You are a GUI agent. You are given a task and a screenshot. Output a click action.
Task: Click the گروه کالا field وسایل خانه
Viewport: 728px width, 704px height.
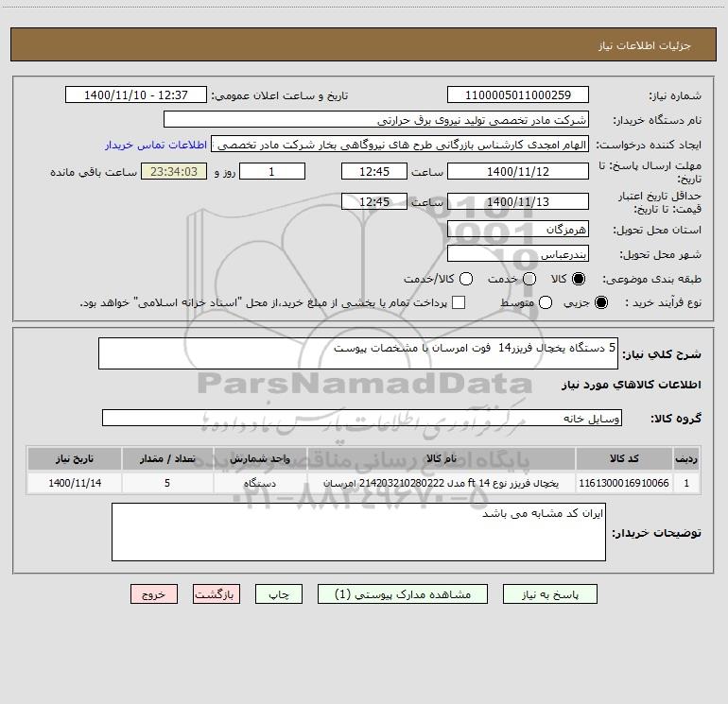362,418
